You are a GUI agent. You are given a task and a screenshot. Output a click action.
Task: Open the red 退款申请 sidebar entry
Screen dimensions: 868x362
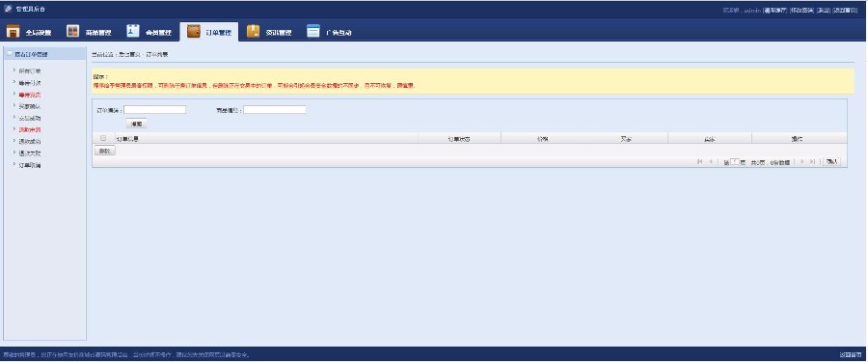click(x=29, y=129)
